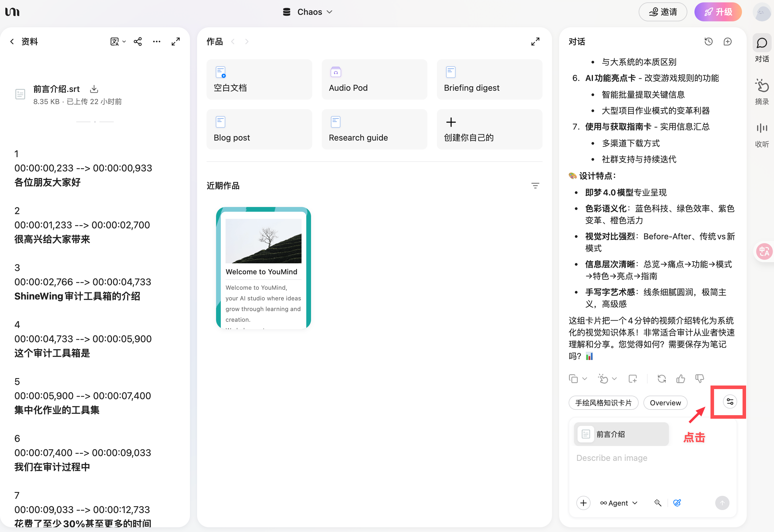The image size is (774, 532).
Task: Click the regenerate response icon
Action: click(662, 379)
